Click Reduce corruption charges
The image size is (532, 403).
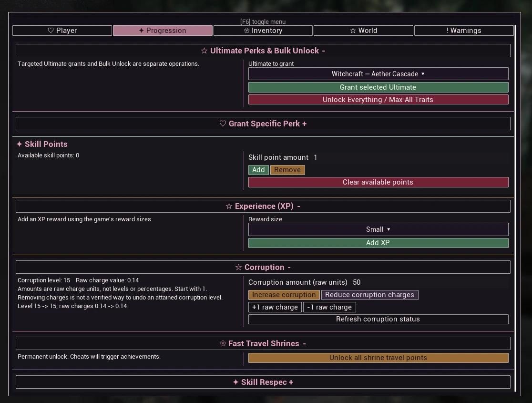tap(370, 295)
